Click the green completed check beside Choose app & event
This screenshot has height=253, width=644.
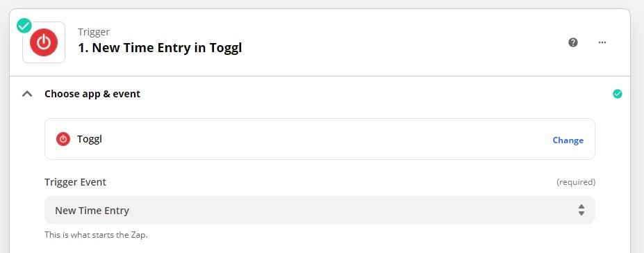(618, 94)
